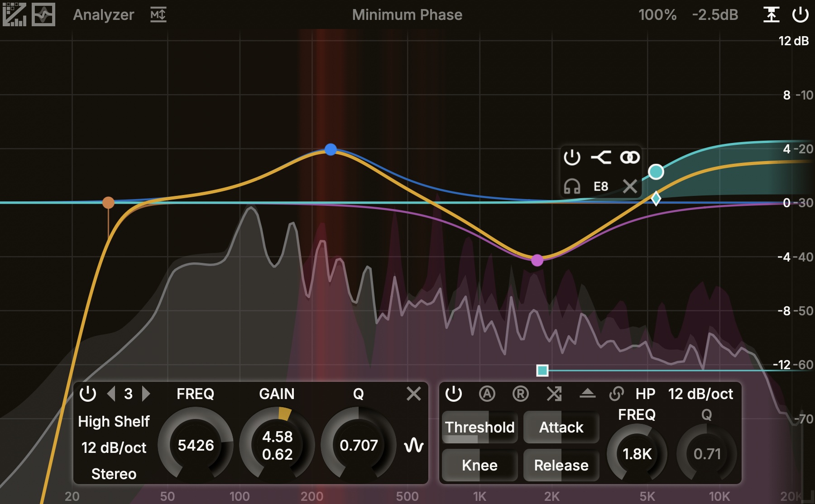Image resolution: width=815 pixels, height=504 pixels.
Task: Select the blue bell band node
Action: (331, 149)
